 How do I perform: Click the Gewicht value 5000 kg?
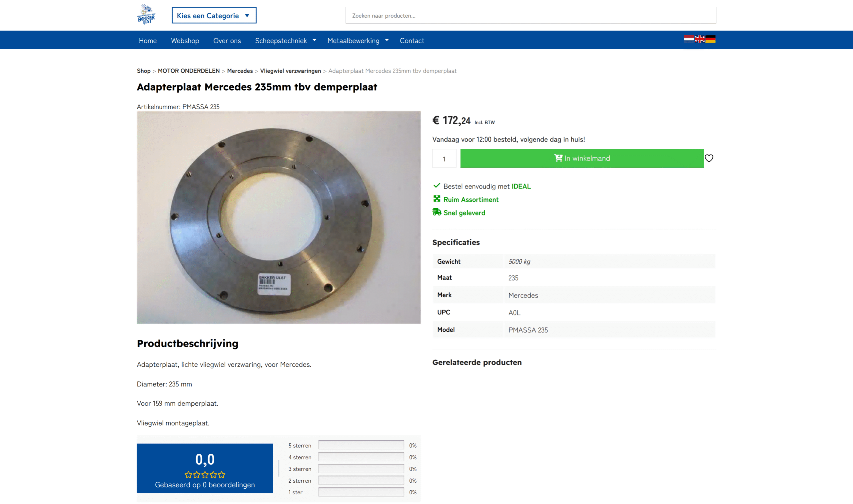[x=519, y=261]
